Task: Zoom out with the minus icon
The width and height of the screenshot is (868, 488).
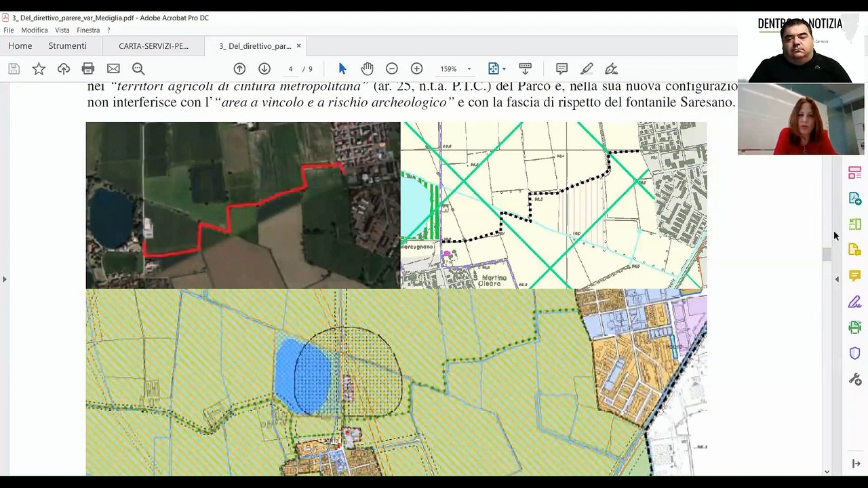Action: 392,68
